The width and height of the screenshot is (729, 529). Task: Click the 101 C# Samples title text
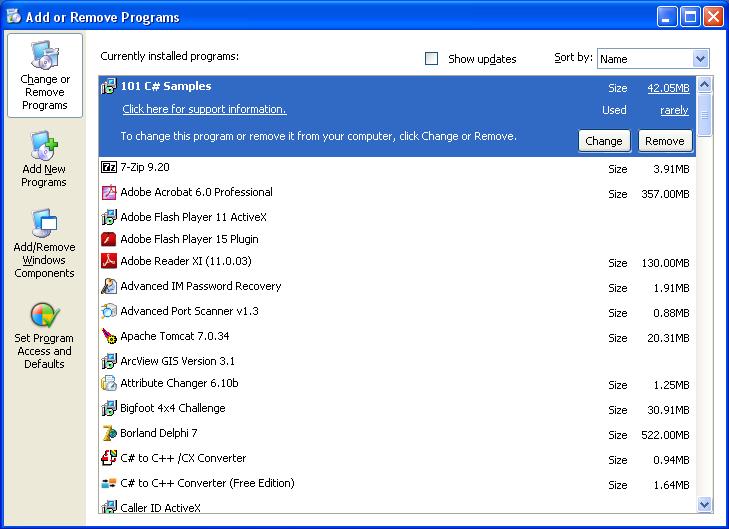166,86
